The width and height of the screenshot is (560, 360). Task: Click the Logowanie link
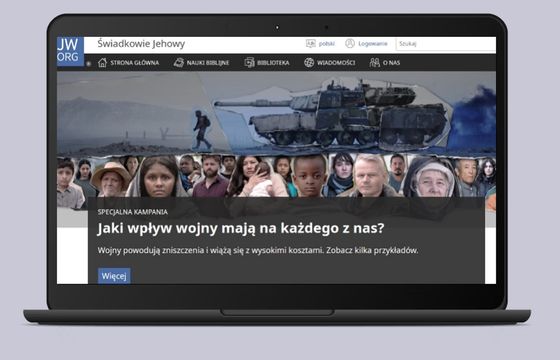[373, 44]
